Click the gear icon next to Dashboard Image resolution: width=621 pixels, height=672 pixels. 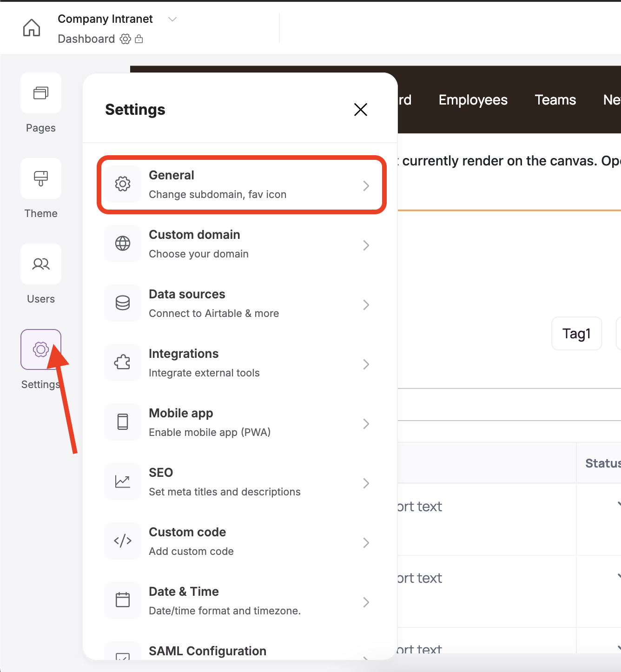click(125, 39)
